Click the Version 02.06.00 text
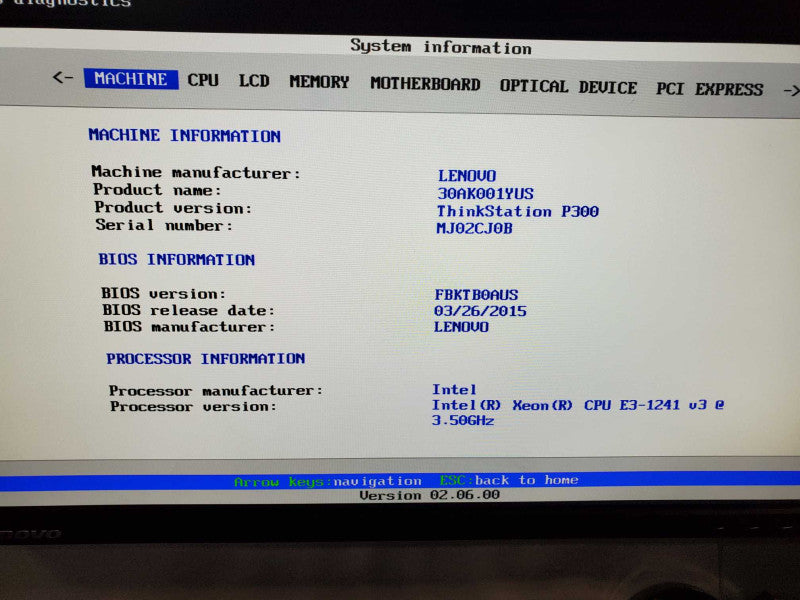 (430, 495)
